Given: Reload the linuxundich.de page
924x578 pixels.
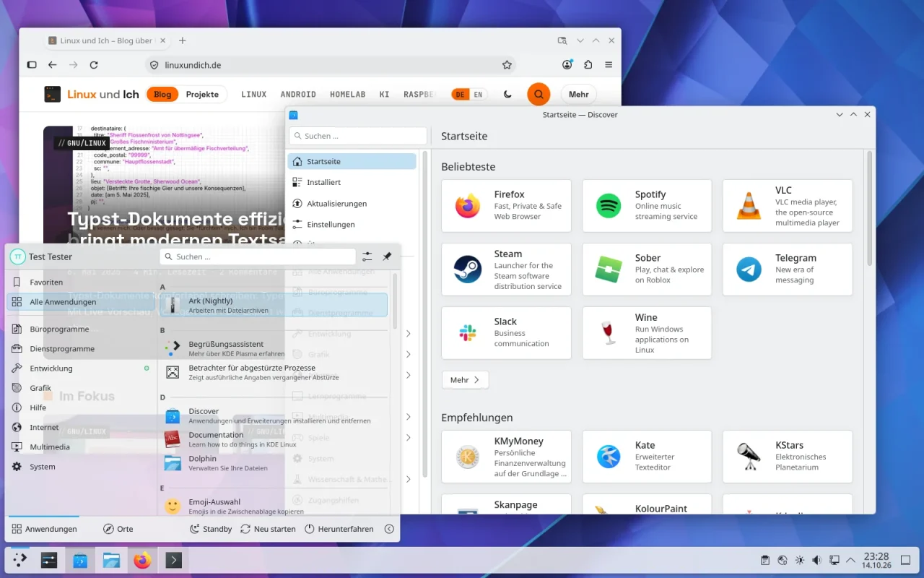Looking at the screenshot, I should [94, 65].
